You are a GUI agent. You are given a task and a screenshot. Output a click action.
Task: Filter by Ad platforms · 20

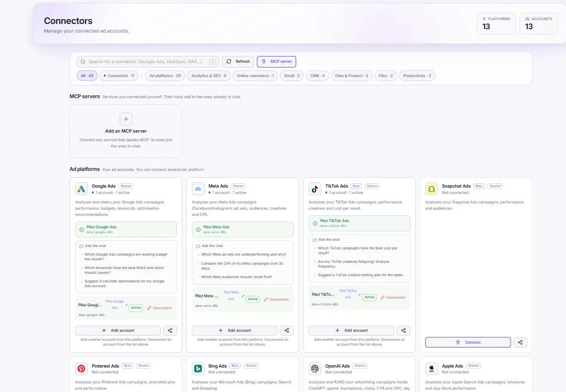(166, 76)
